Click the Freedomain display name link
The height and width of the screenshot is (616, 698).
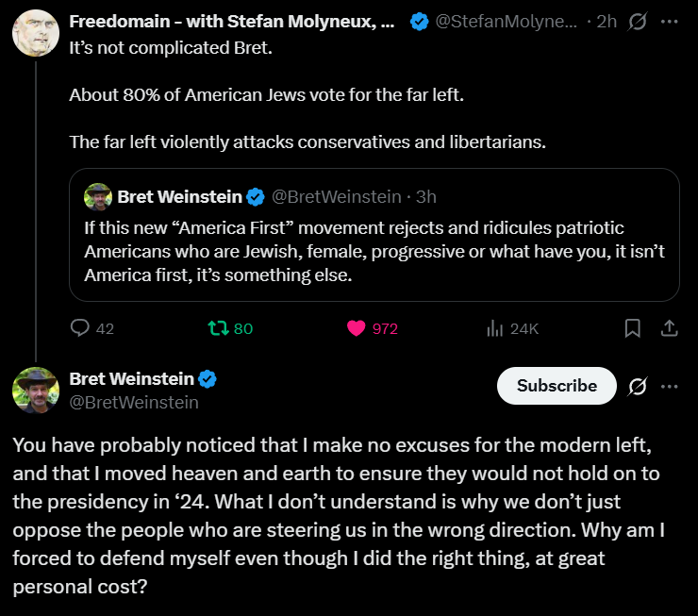click(231, 22)
